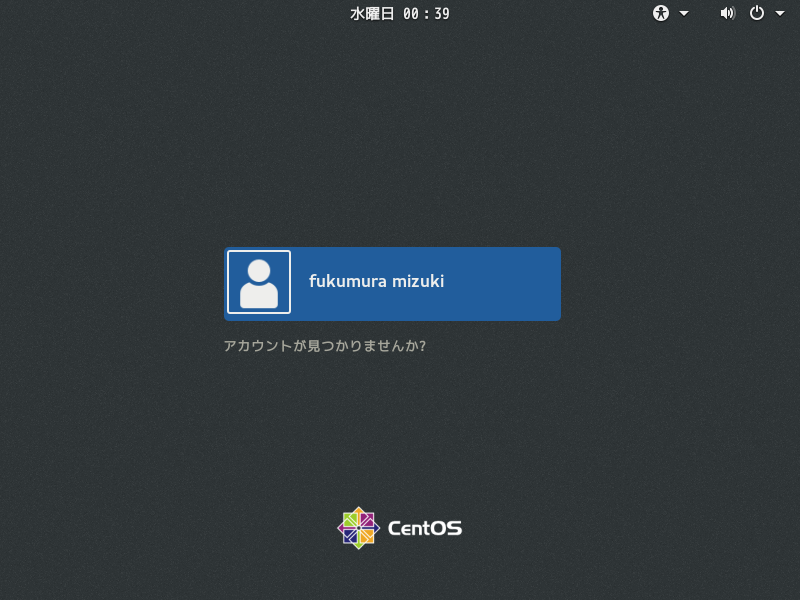Select the fukumura mizuki user account
This screenshot has width=800, height=600.
click(392, 284)
